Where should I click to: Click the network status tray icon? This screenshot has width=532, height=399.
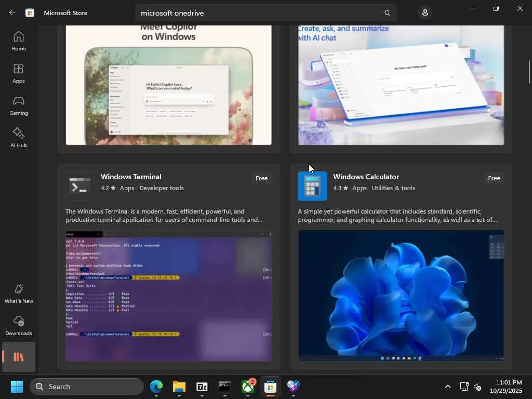point(464,387)
